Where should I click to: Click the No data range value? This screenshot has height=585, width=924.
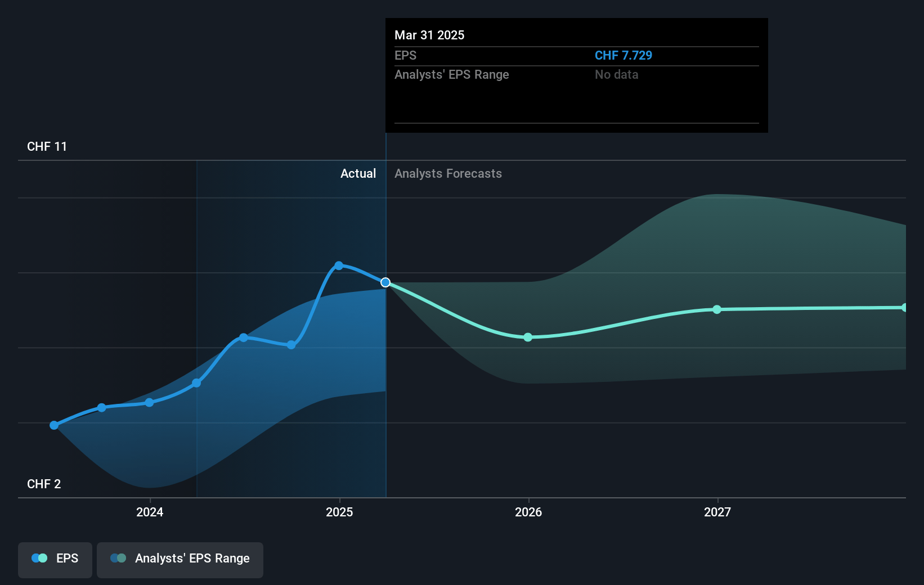[x=617, y=75]
